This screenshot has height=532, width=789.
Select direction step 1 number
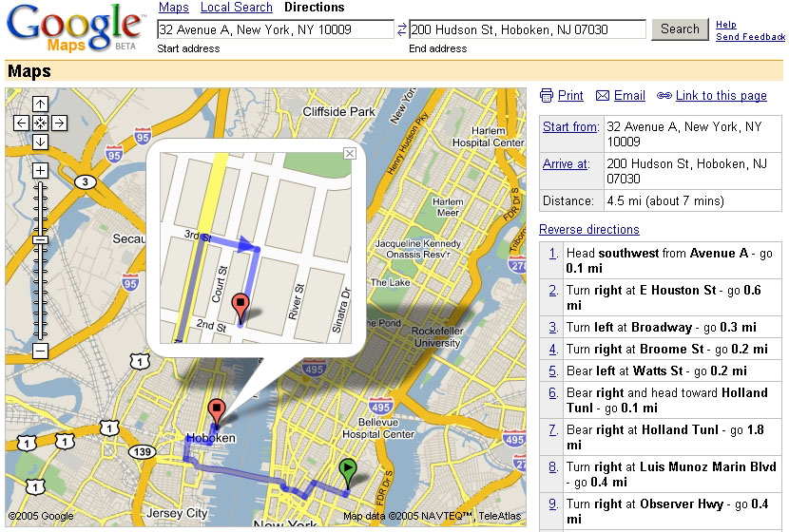pos(553,254)
